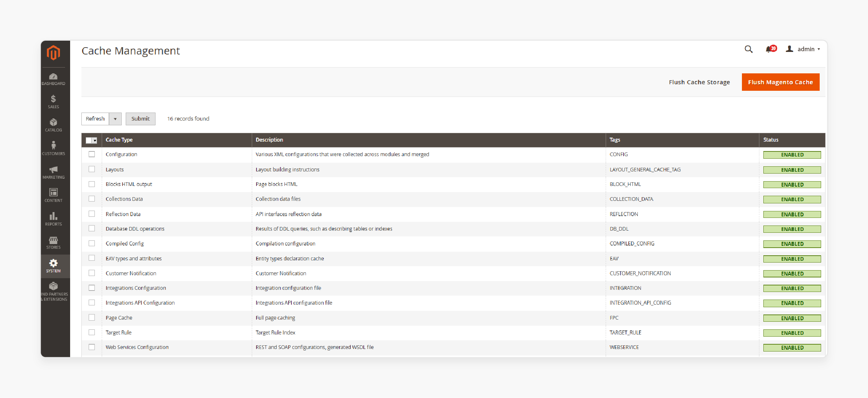
Task: Expand the Refresh action dropdown arrow
Action: (x=115, y=119)
